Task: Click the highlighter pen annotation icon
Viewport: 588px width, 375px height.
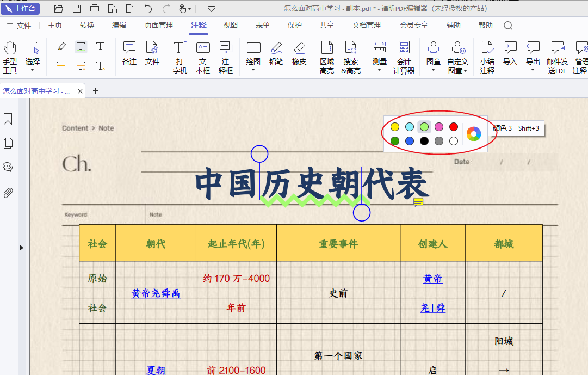Action: click(x=61, y=47)
